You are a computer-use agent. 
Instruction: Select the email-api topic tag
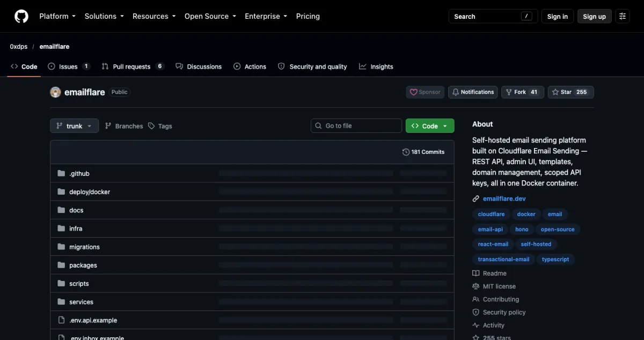[x=491, y=229]
